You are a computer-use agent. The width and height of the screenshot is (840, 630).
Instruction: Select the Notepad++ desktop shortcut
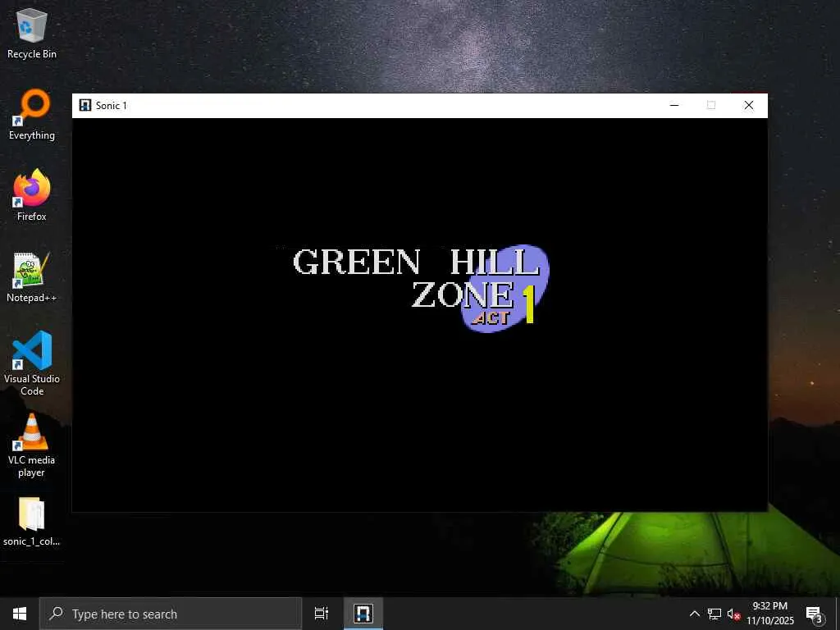pyautogui.click(x=32, y=277)
